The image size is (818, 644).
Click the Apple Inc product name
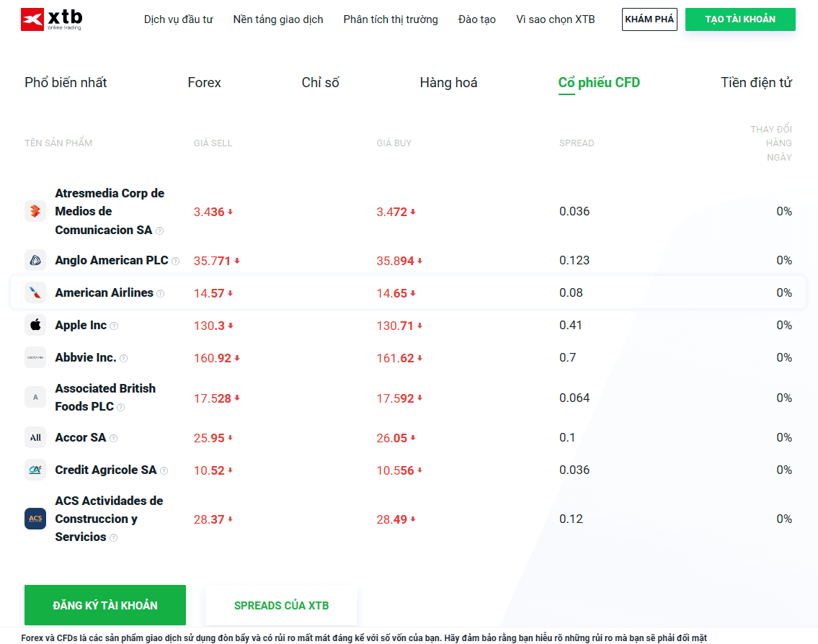coord(81,325)
